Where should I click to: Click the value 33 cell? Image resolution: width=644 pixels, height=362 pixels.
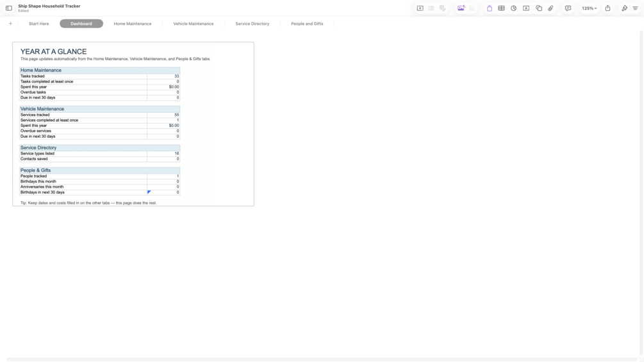pos(163,76)
